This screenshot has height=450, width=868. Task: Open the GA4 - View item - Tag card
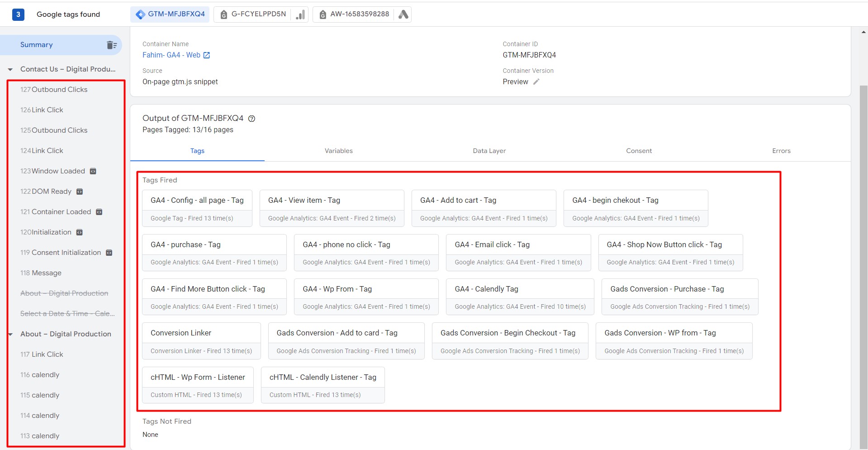click(x=332, y=208)
